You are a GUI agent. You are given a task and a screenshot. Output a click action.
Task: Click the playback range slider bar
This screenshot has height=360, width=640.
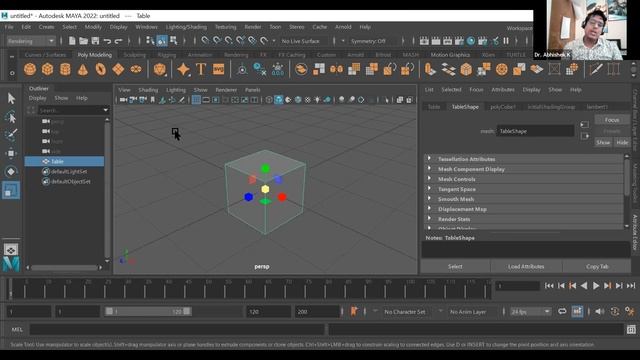tap(148, 311)
